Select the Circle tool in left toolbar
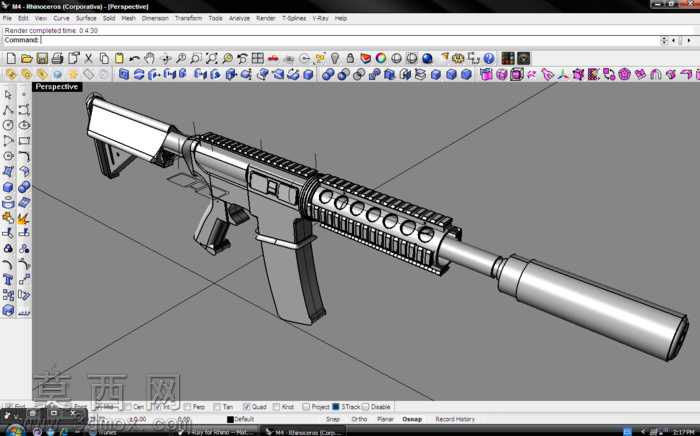 (8, 125)
